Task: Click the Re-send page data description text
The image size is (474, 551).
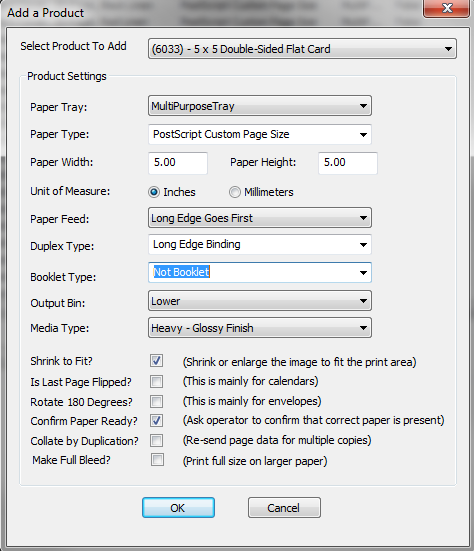Action: (277, 440)
